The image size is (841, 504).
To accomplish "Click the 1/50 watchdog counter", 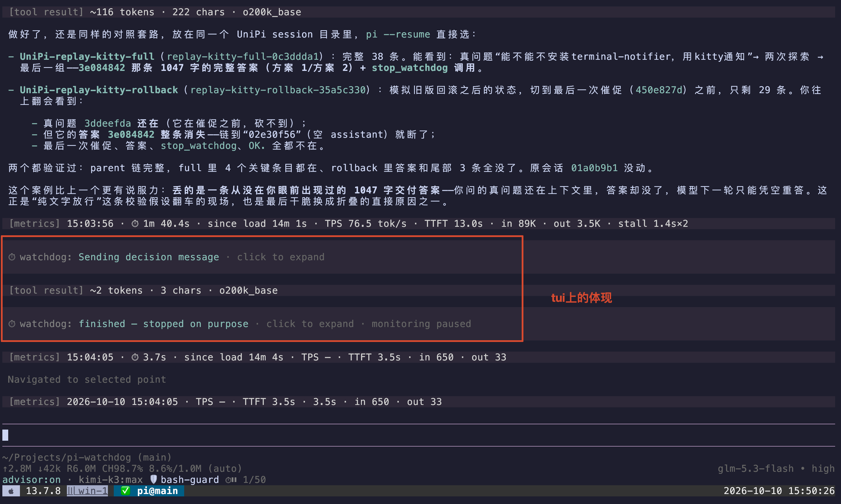I will pyautogui.click(x=255, y=480).
